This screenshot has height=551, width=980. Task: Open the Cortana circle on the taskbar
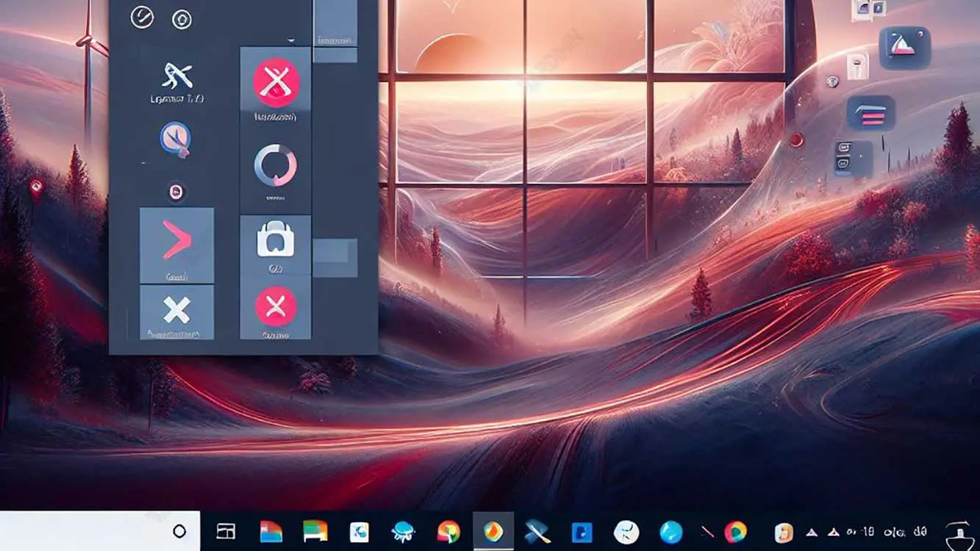(x=179, y=532)
